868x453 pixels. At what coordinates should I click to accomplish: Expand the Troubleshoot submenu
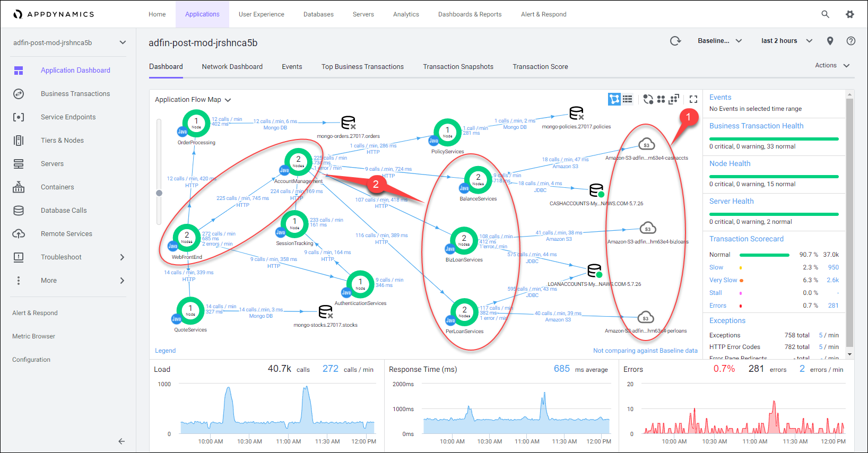121,257
